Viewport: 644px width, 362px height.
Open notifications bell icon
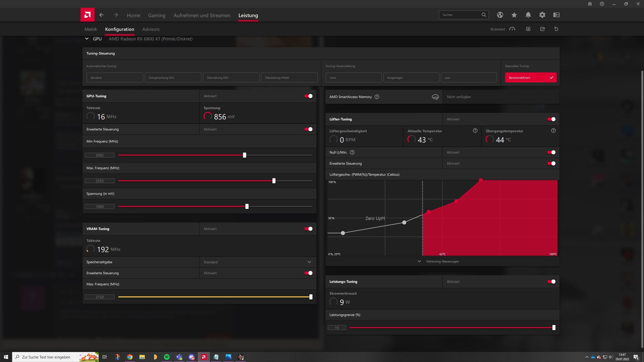(528, 15)
